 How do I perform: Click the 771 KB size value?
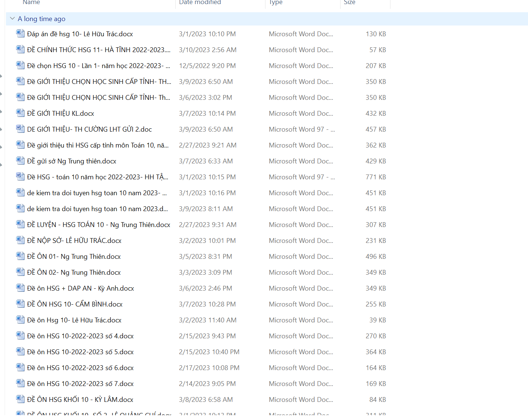click(x=376, y=177)
